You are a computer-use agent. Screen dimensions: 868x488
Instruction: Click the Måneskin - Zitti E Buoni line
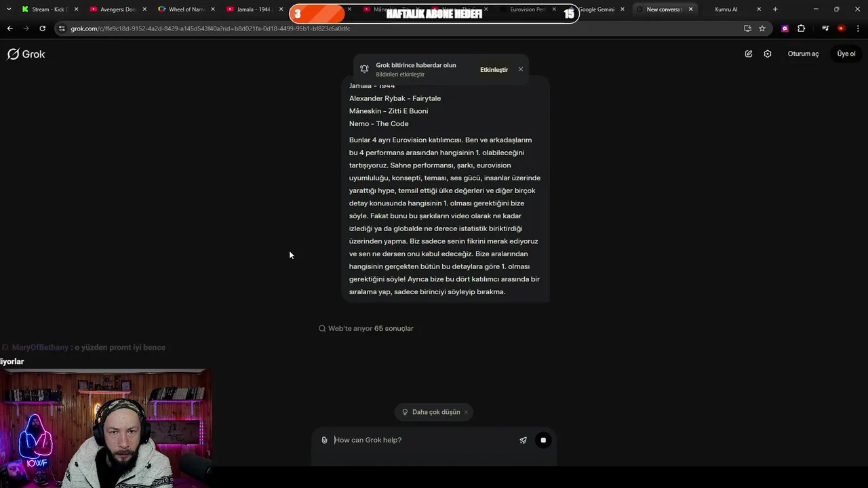[389, 111]
